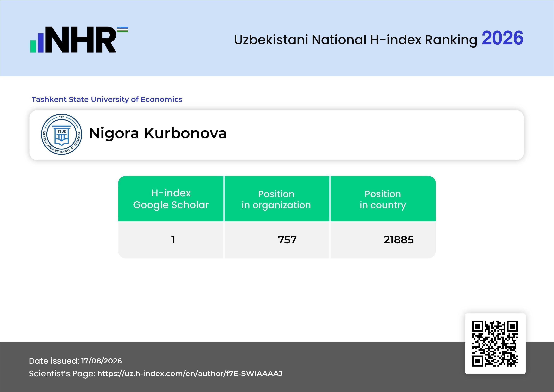The height and width of the screenshot is (392, 554).
Task: Click the H-index Google Scholar header
Action: coord(171,199)
